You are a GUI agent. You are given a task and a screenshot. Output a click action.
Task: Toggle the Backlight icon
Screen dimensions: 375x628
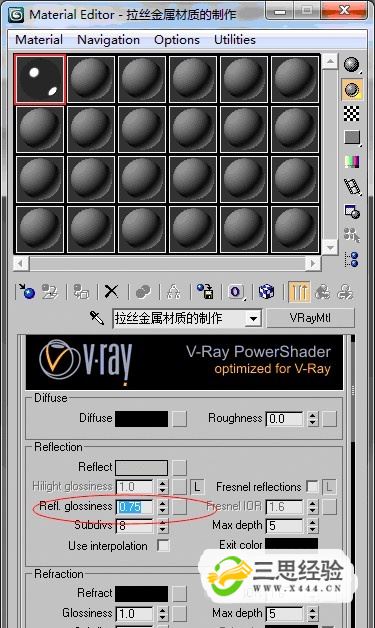[352, 89]
